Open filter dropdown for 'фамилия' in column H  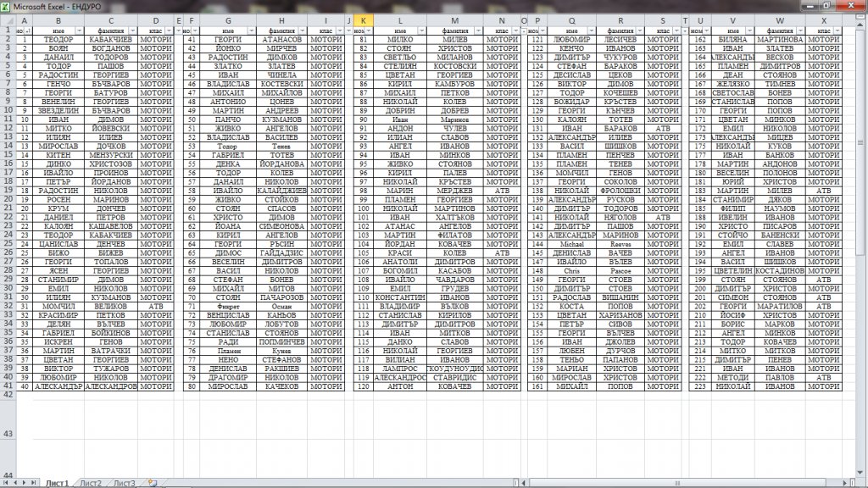tap(303, 30)
